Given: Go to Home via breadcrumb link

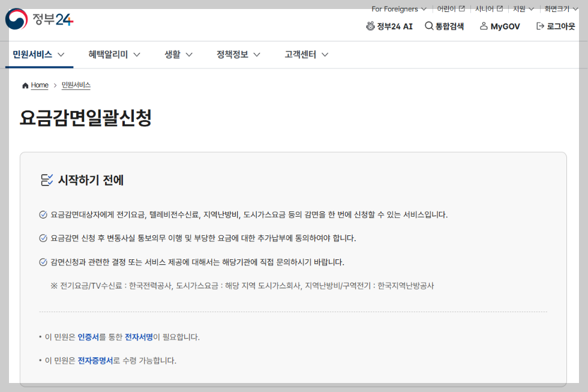Looking at the screenshot, I should click(x=40, y=85).
